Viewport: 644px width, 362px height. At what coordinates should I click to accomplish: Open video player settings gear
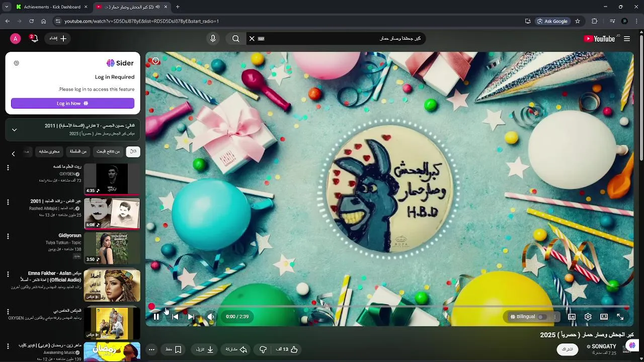pos(588,317)
